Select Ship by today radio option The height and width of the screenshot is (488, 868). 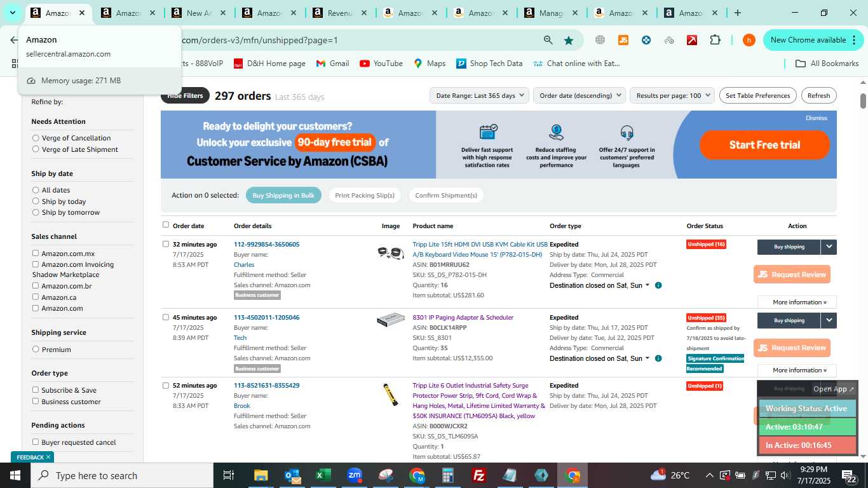[36, 201]
